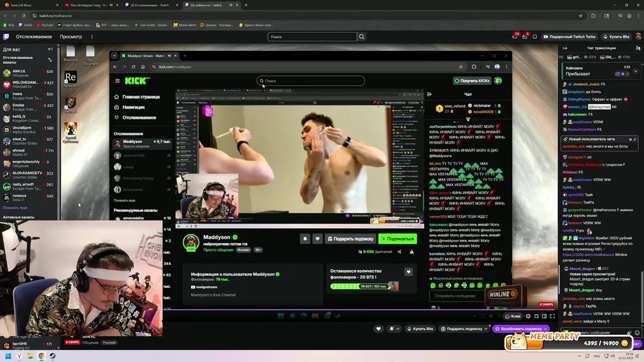Sort followed channels list
Screen dimensions: 644x362
pos(50,59)
